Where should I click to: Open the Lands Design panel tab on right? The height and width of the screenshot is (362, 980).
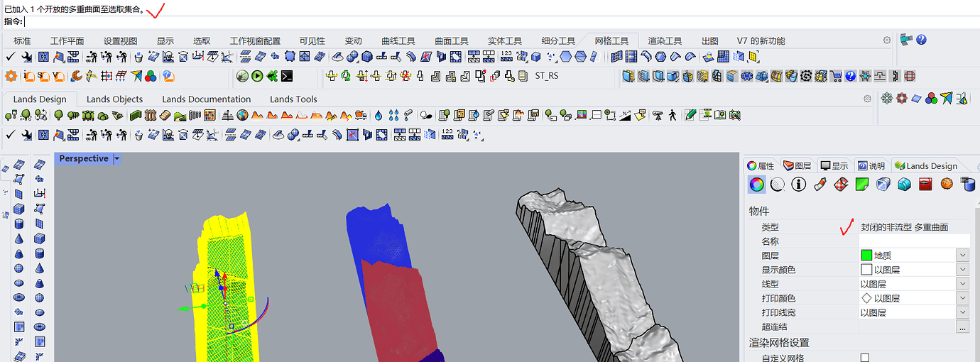coord(927,165)
